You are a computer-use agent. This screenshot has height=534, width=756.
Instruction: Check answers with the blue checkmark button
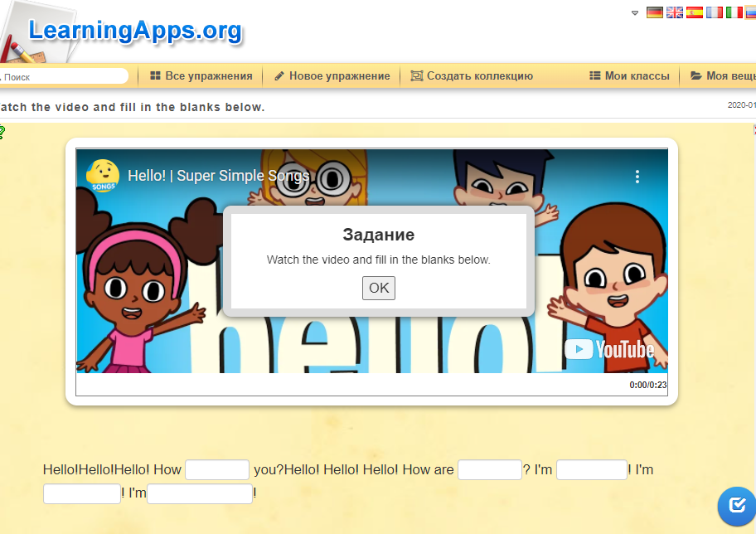pyautogui.click(x=737, y=506)
